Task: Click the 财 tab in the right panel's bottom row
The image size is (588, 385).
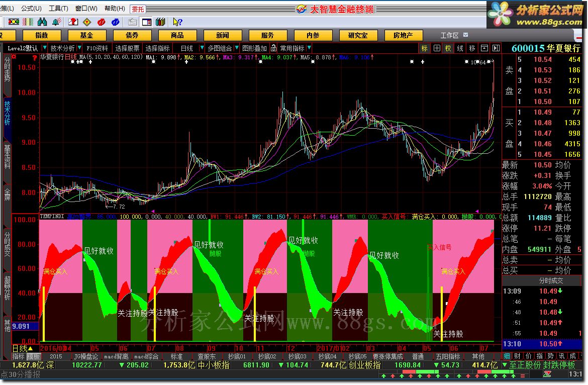Action: coord(518,356)
